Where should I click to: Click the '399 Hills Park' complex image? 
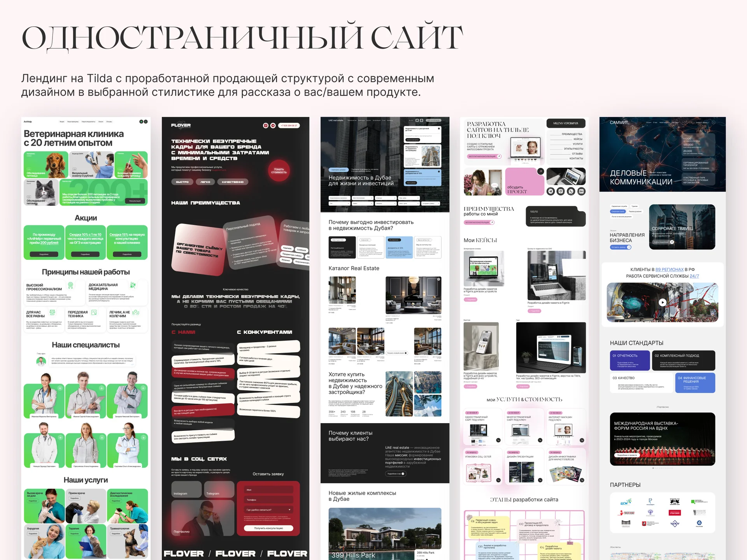click(x=385, y=533)
